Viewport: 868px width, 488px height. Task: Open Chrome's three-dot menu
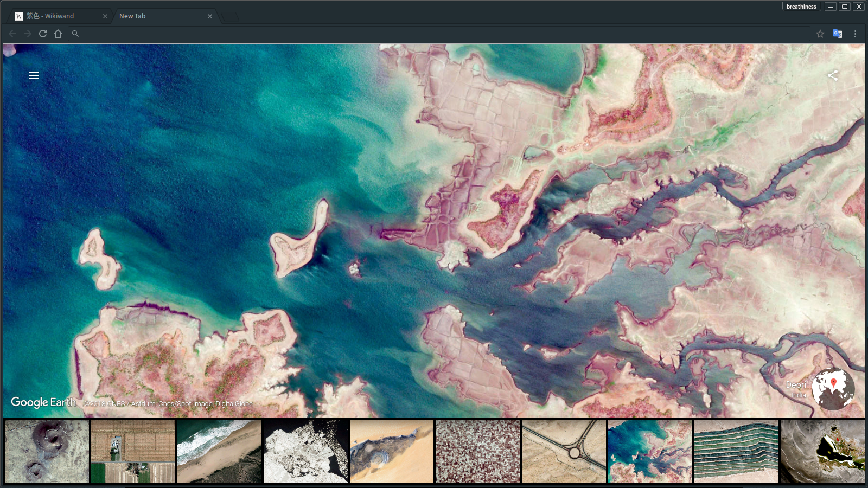pyautogui.click(x=855, y=34)
